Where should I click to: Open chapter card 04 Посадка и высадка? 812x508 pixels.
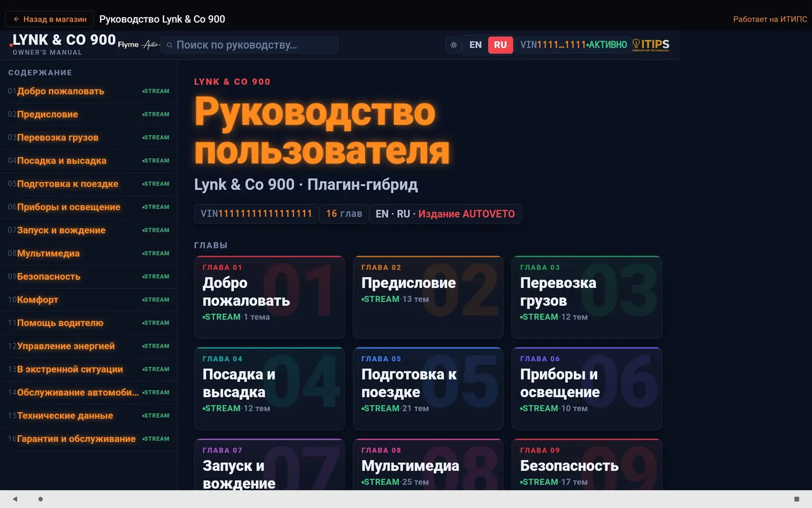click(x=269, y=389)
